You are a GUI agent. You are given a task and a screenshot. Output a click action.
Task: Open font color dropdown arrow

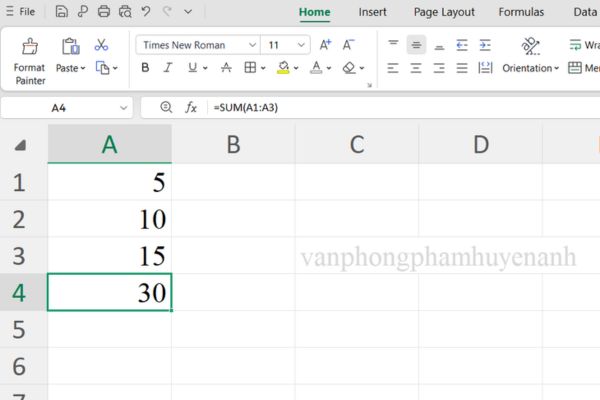tap(329, 68)
